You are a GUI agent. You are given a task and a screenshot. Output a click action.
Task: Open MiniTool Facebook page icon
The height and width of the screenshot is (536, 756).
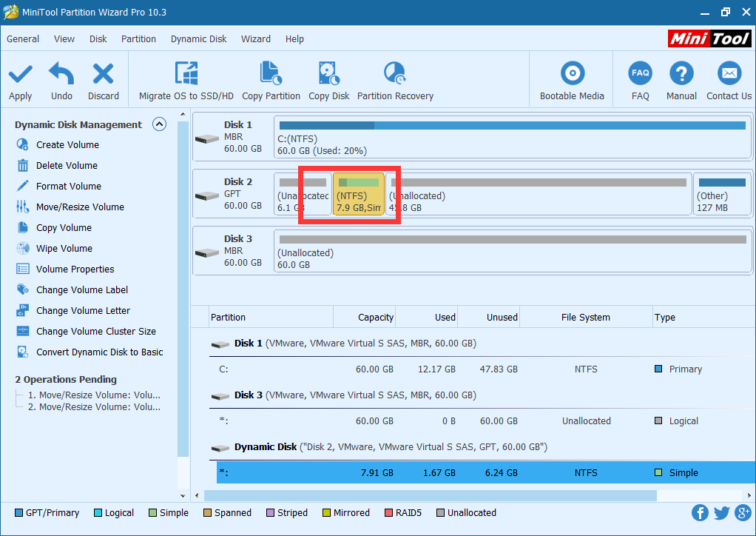[x=700, y=513]
